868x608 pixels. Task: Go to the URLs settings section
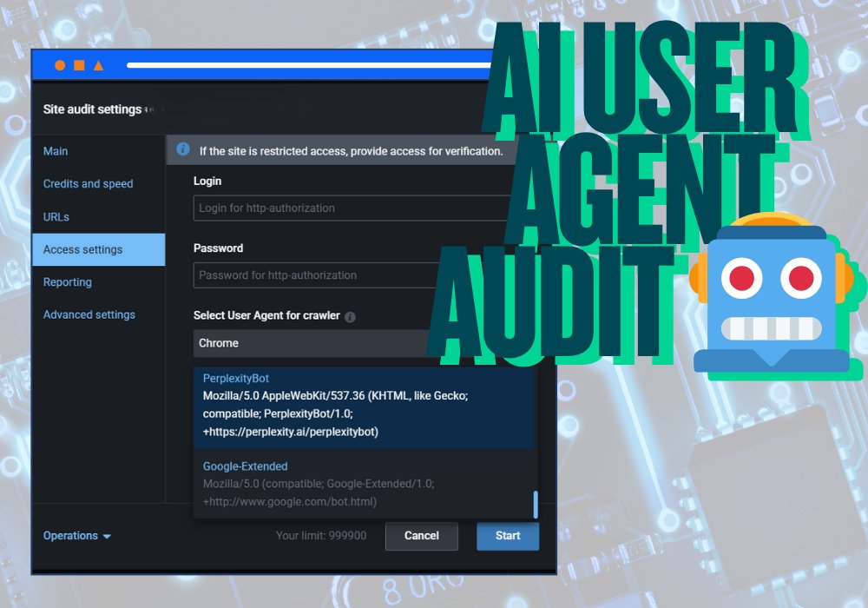[56, 216]
